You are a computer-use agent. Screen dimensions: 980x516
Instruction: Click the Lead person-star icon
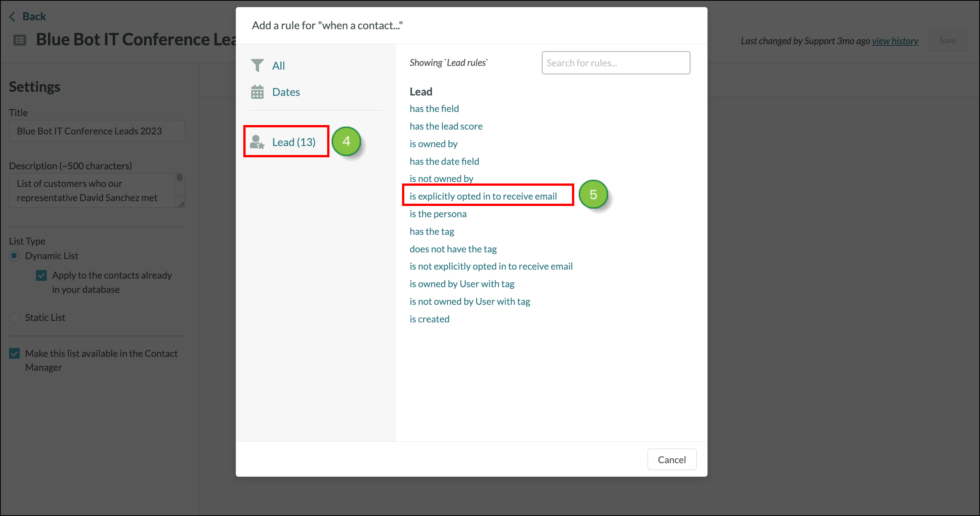pos(257,142)
